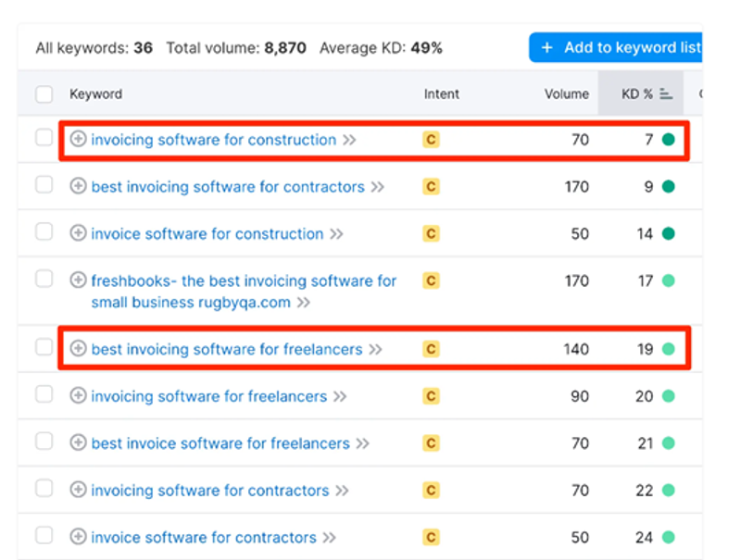Click the KD % sort icon

coord(666,94)
